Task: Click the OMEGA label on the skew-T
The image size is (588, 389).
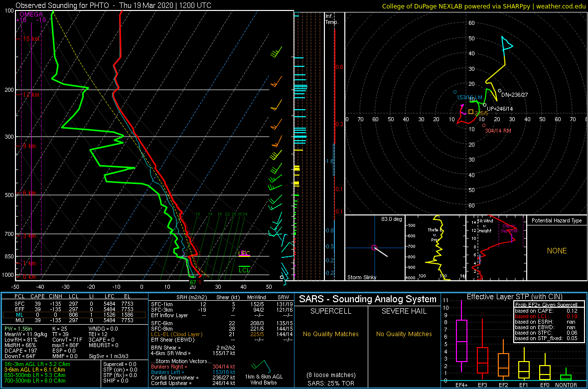Action: (31, 14)
